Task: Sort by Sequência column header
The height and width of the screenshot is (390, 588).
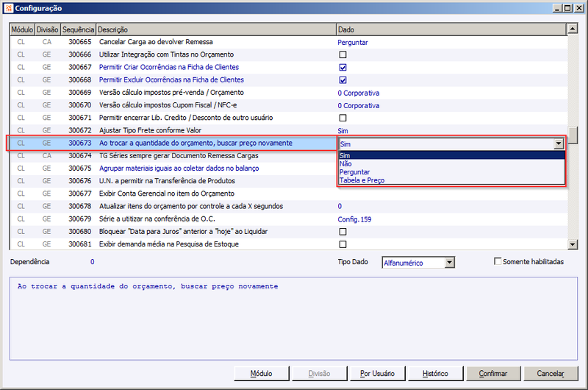Action: [79, 29]
